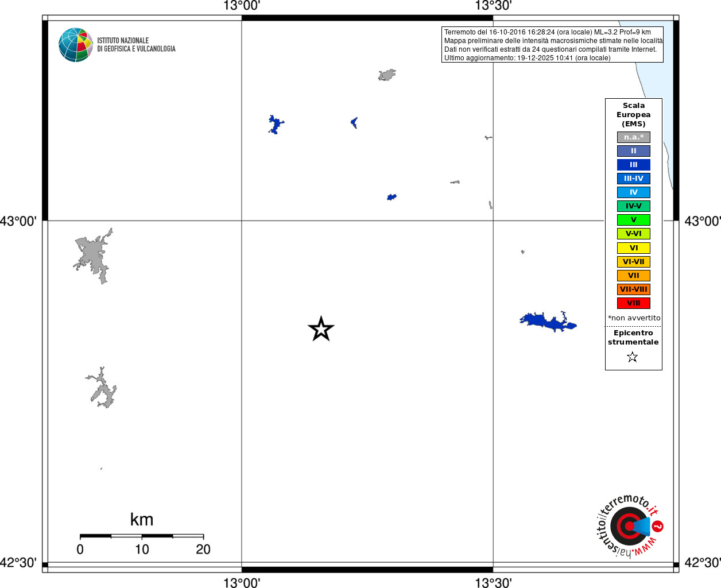721x588 pixels.
Task: Select the VII orange legend swatch
Action: click(634, 276)
